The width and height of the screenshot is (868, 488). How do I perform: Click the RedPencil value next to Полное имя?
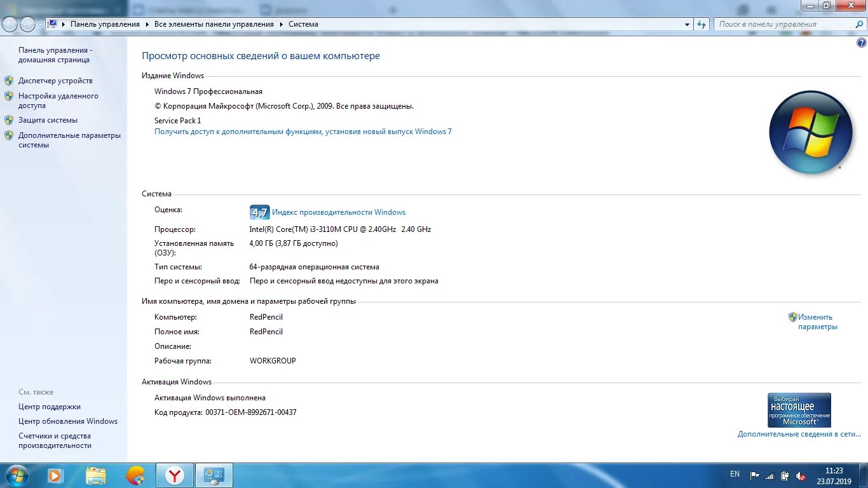pyautogui.click(x=266, y=332)
